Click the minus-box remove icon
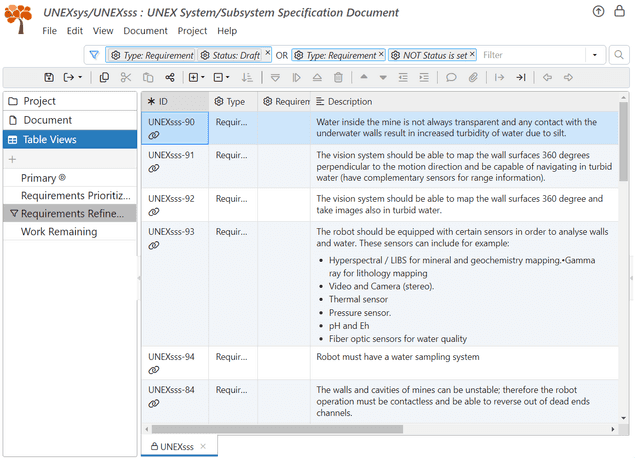This screenshot has width=635, height=458. coord(218,77)
